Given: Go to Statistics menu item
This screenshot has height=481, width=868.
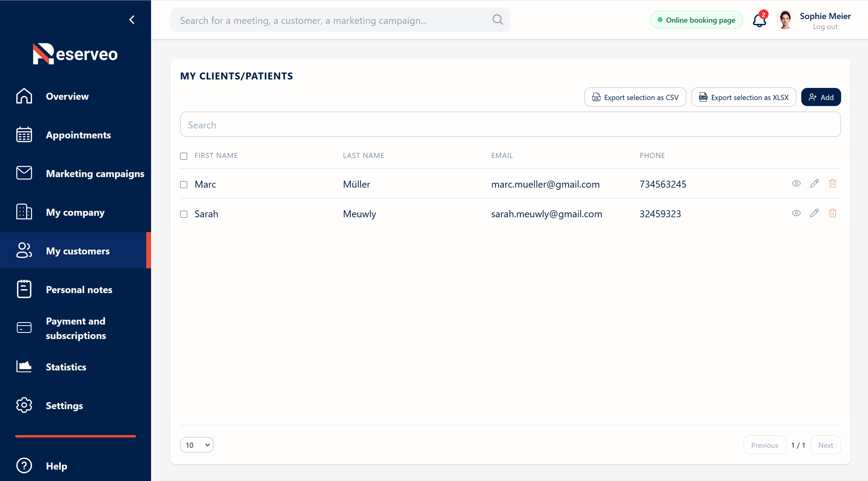Looking at the screenshot, I should pyautogui.click(x=66, y=367).
